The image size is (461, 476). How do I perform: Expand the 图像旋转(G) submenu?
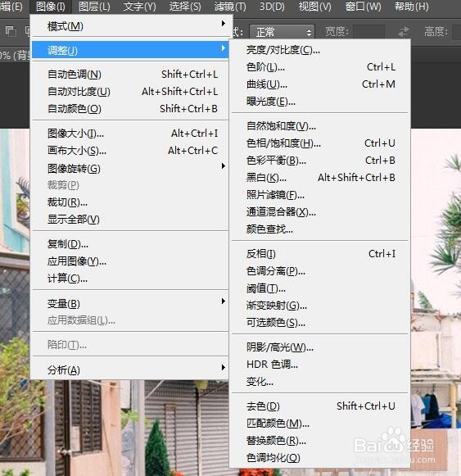coord(130,168)
